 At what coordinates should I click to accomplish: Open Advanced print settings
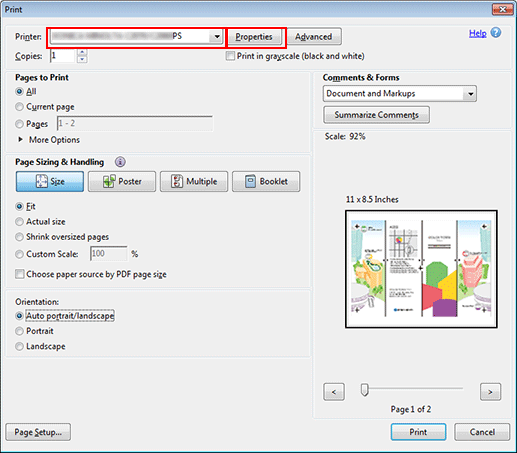click(x=314, y=37)
